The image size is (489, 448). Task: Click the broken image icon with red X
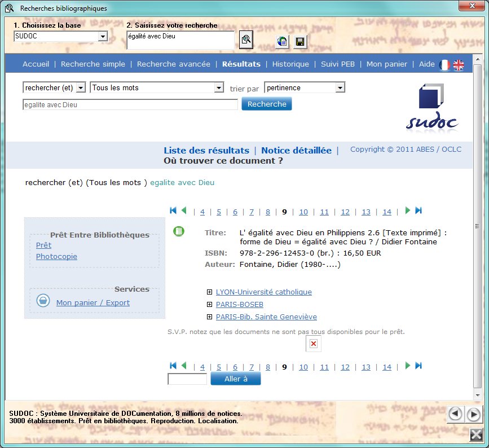(x=314, y=344)
